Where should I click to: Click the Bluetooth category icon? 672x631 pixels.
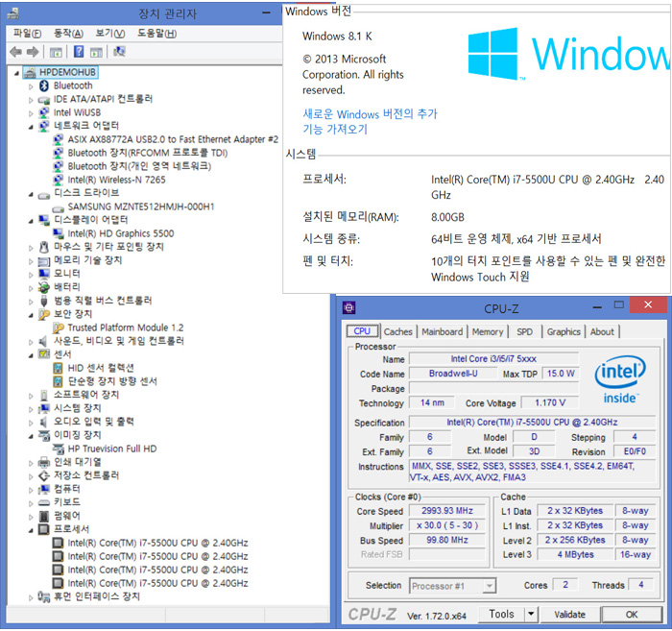point(44,86)
